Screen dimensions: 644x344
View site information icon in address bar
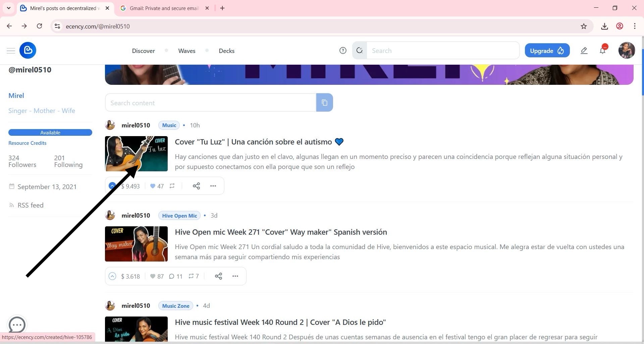coord(57,26)
